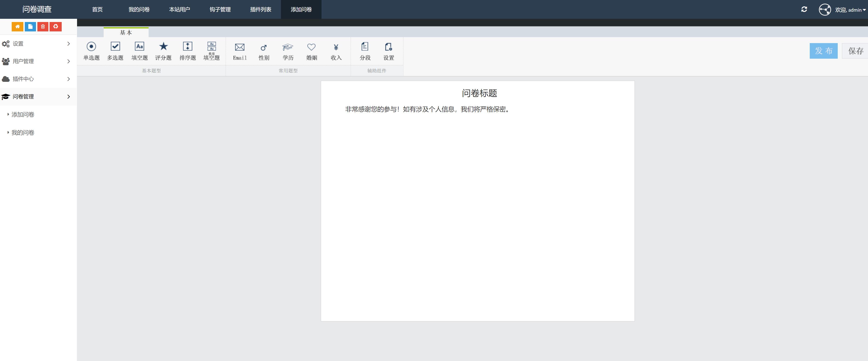
Task: Click the 发布 publish button
Action: tap(823, 51)
